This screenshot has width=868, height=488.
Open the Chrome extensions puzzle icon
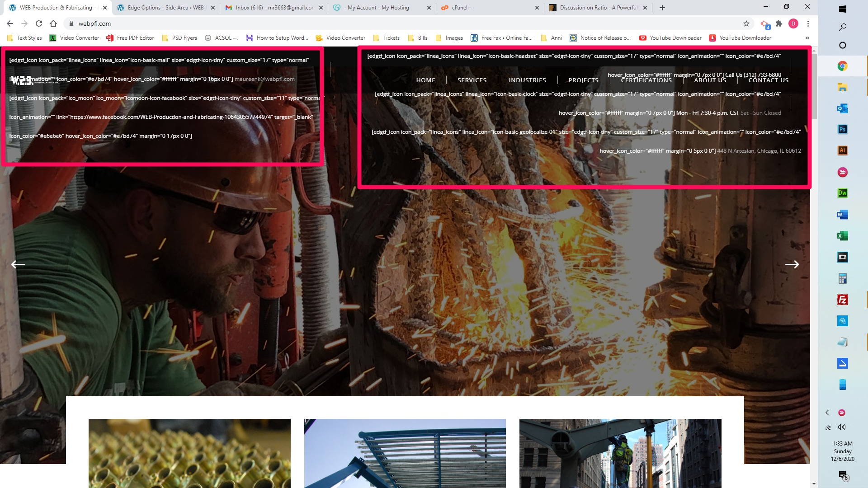coord(779,23)
